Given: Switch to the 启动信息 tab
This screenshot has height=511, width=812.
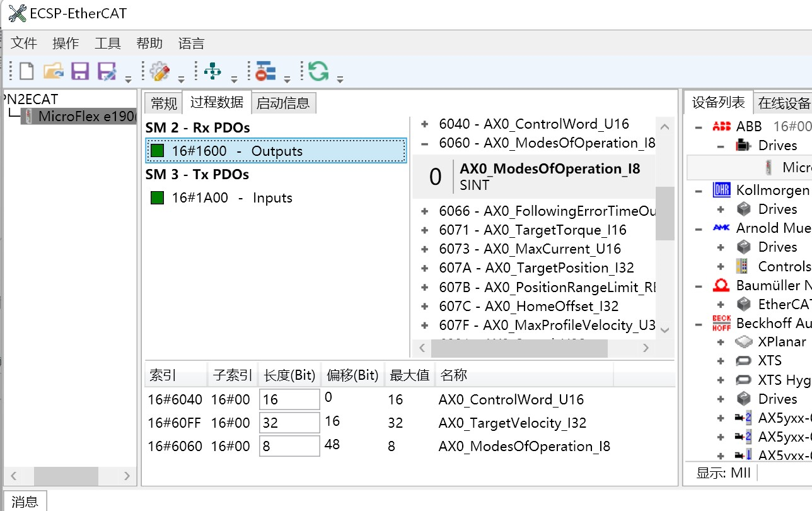Looking at the screenshot, I should (283, 103).
